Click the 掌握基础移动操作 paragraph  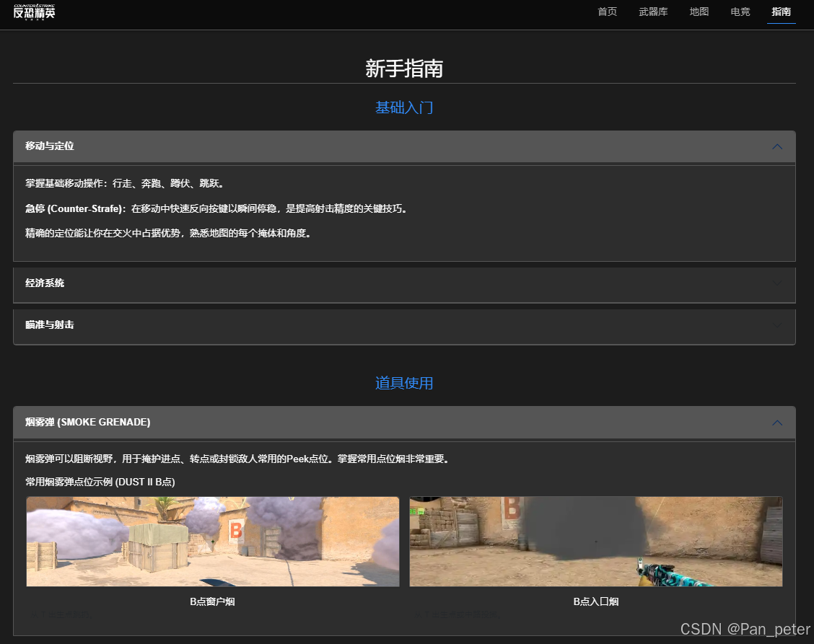click(125, 184)
